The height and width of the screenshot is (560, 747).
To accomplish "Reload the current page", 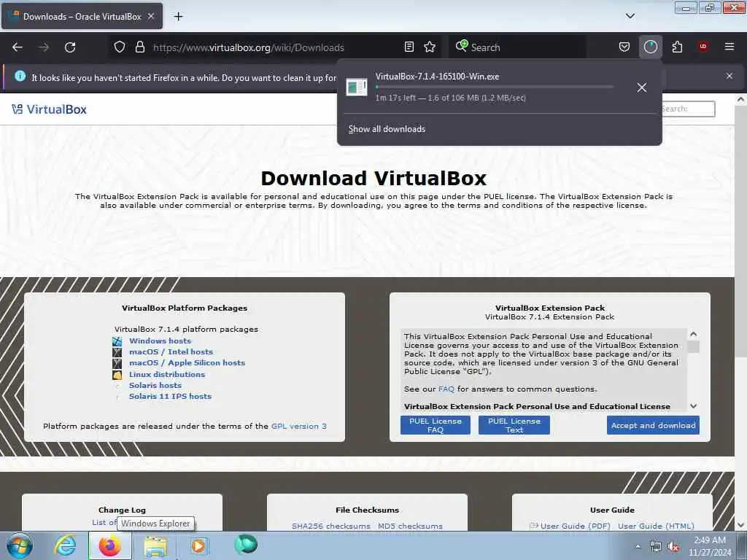I will click(x=70, y=47).
